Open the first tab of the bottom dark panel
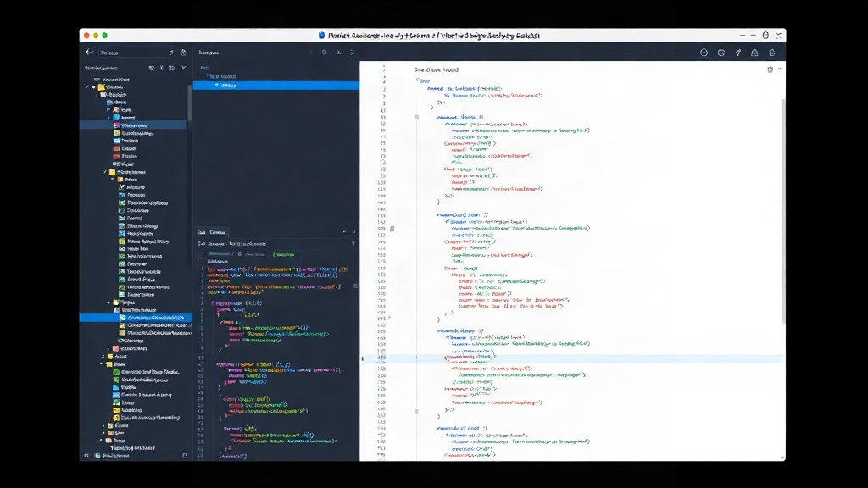The width and height of the screenshot is (868, 488). pos(202,232)
